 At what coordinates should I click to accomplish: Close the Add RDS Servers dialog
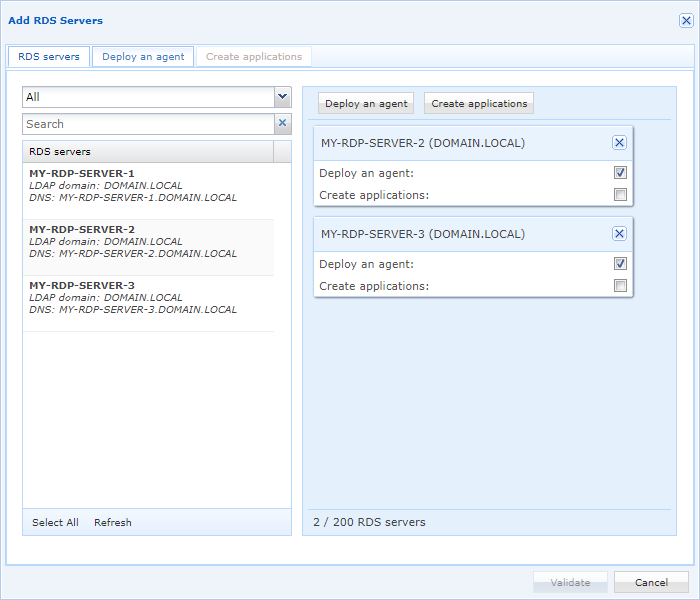686,20
